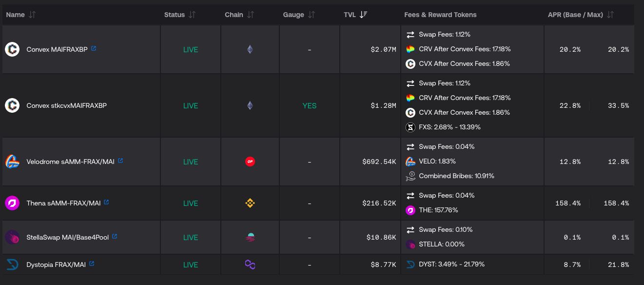The width and height of the screenshot is (644, 285).
Task: Toggle sorting on Gauge column
Action: tap(312, 15)
